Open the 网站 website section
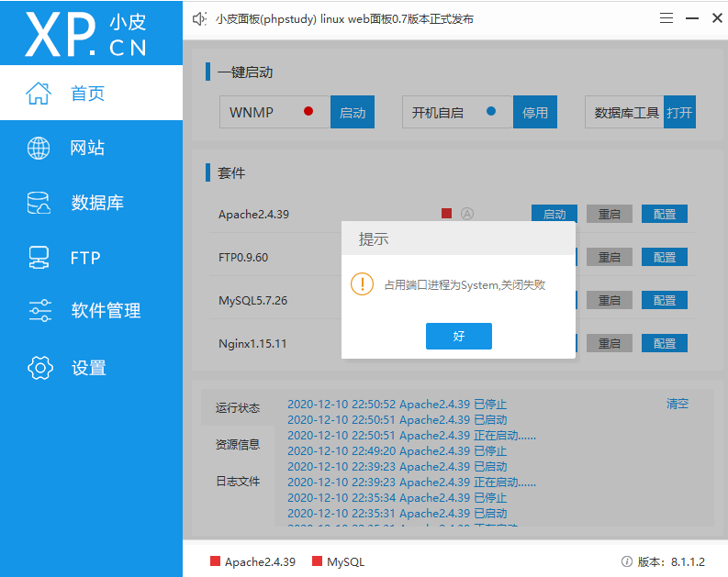This screenshot has width=728, height=577. click(x=91, y=148)
